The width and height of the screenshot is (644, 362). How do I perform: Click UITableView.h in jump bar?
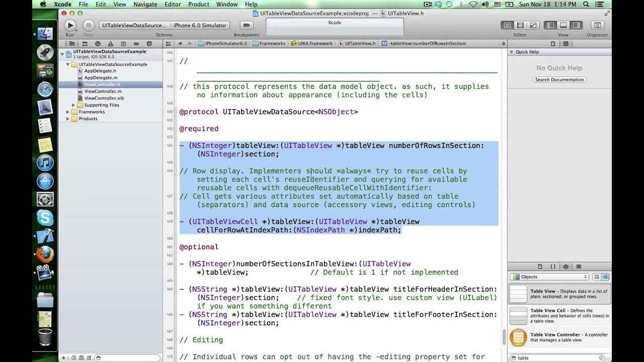point(357,44)
